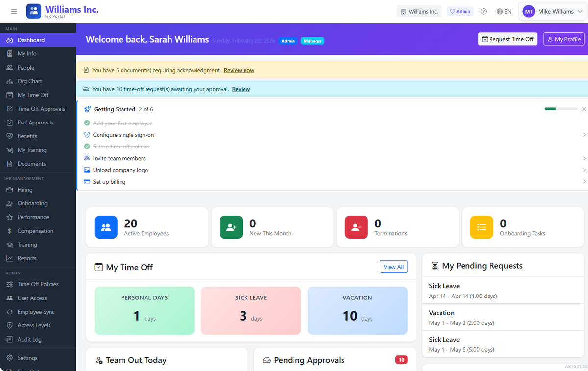Image resolution: width=588 pixels, height=371 pixels.
Task: Follow the Review now link for documents
Action: (x=239, y=70)
